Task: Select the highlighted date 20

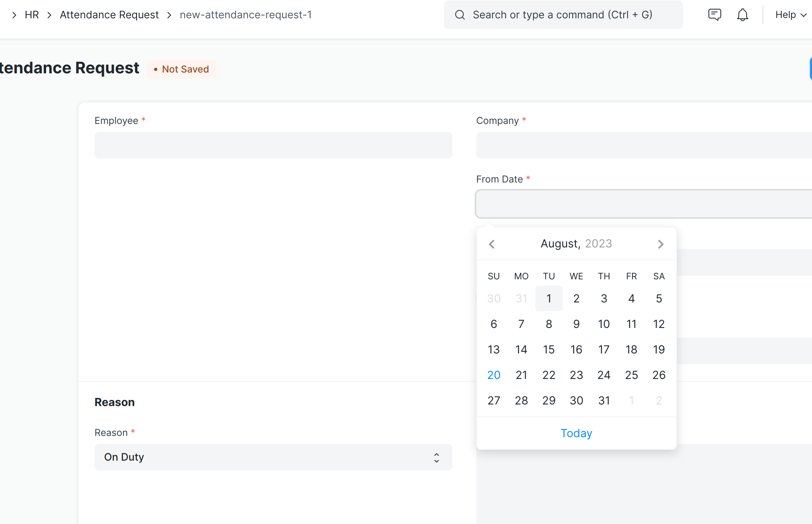Action: [x=494, y=375]
